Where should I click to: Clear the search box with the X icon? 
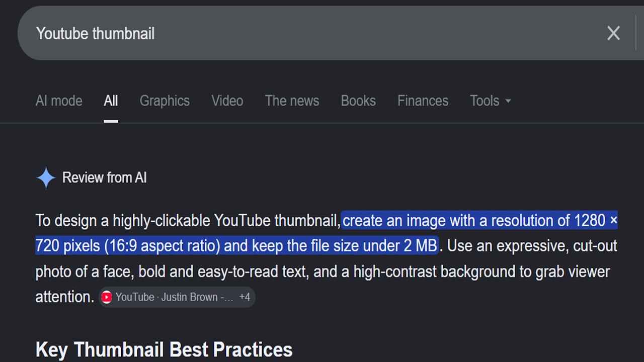click(613, 33)
